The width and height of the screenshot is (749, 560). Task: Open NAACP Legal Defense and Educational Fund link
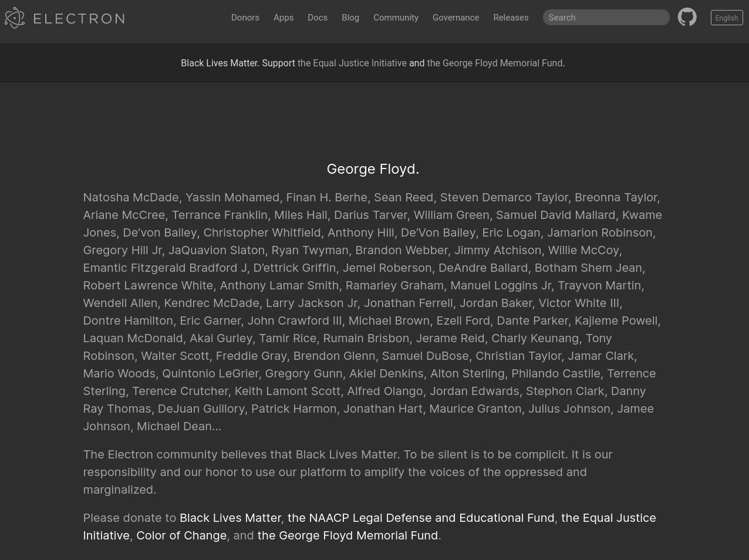(421, 518)
